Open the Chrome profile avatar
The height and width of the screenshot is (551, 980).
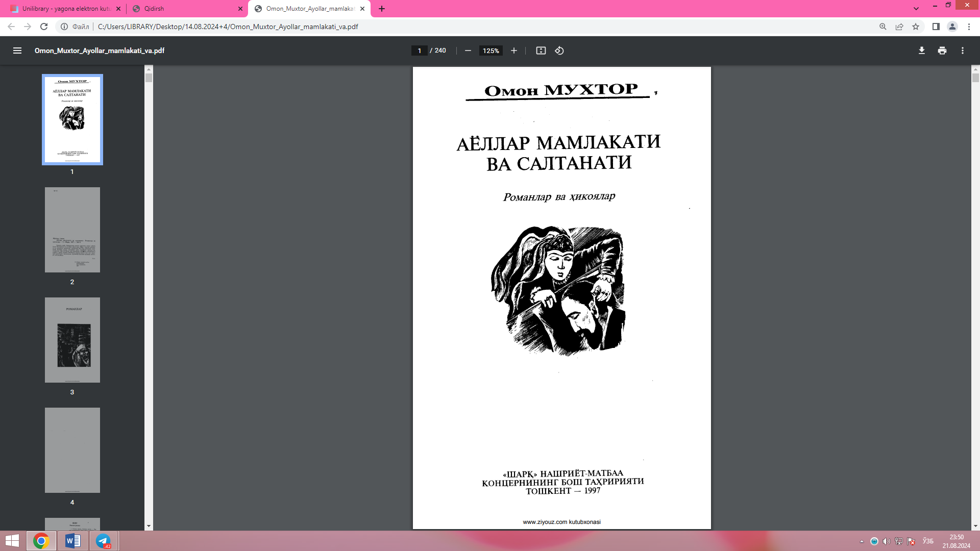point(952,27)
